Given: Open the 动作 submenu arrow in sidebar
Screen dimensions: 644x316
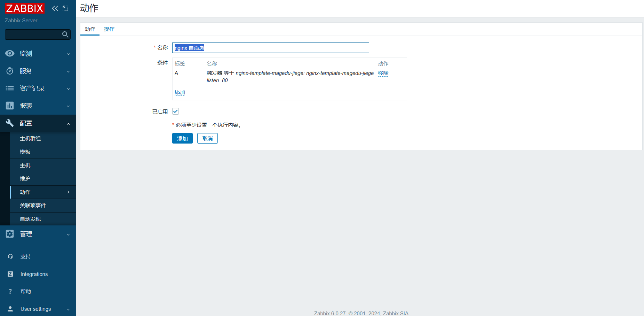Looking at the screenshot, I should (68, 192).
